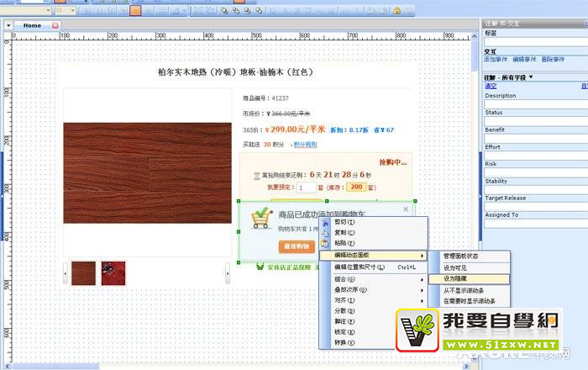The image size is (588, 370).
Task: Click the 继续购物 orange button
Action: [297, 246]
